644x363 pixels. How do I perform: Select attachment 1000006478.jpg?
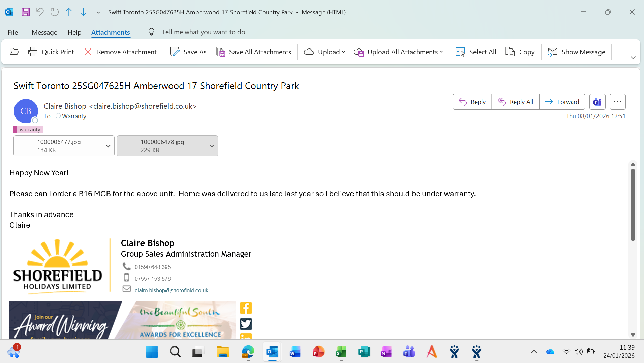(x=162, y=146)
